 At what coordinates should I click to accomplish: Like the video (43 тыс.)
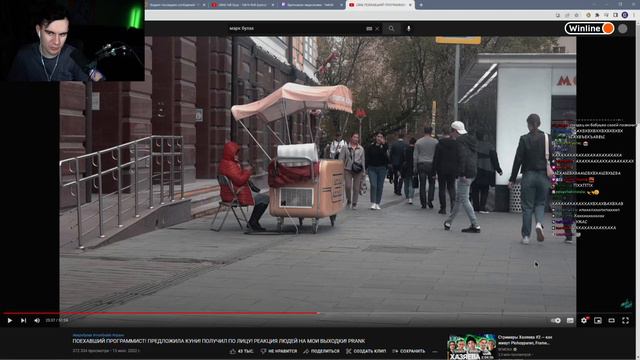pyautogui.click(x=241, y=351)
